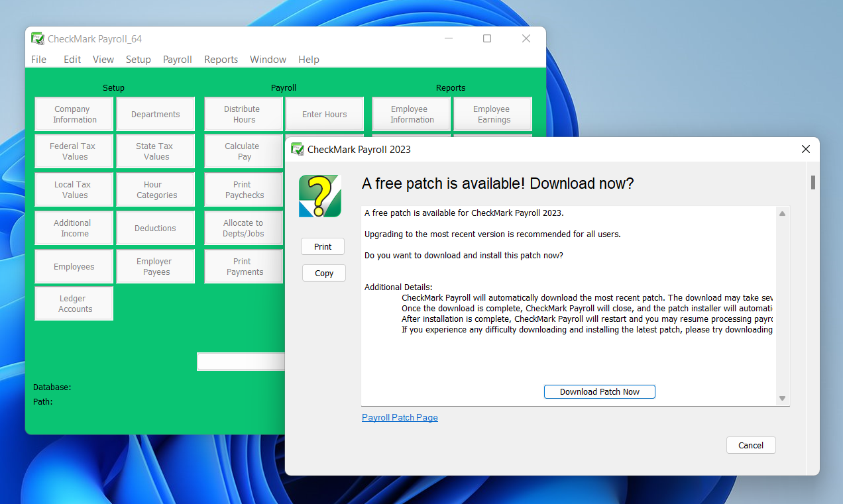Open the File menu
Viewport: 843px width, 504px height.
pyautogui.click(x=39, y=59)
